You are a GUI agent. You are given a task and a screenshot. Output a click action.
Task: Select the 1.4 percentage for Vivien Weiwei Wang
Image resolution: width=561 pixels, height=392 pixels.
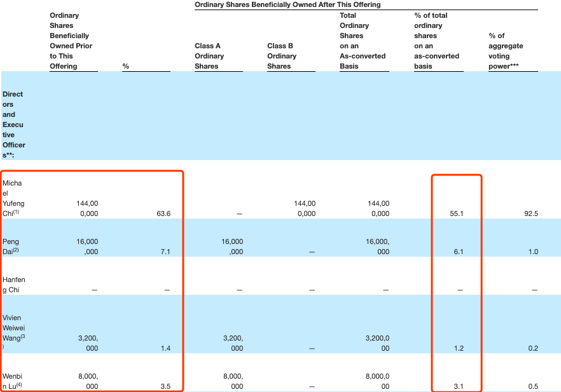(x=165, y=348)
